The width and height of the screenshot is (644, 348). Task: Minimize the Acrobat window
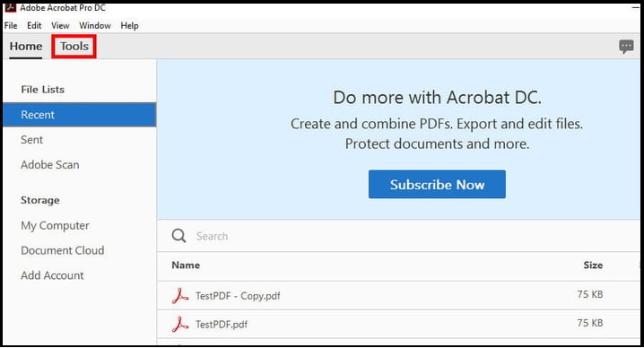(x=635, y=8)
